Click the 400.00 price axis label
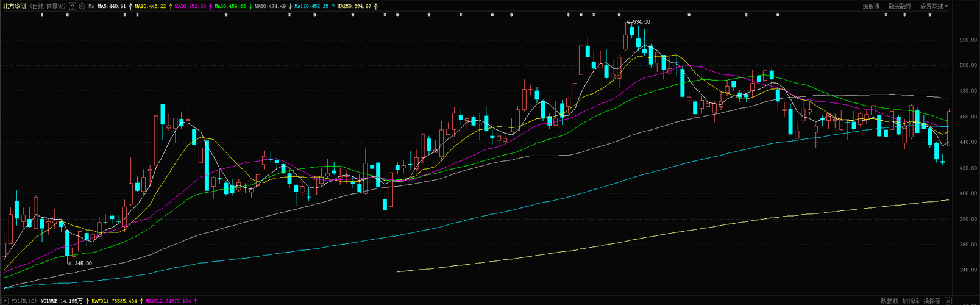 (968, 193)
